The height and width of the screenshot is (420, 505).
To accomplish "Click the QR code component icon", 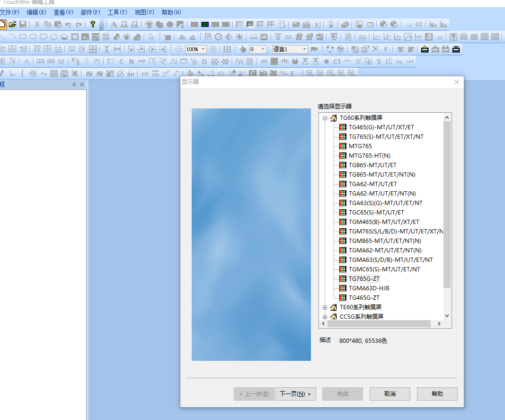I will tap(106, 37).
